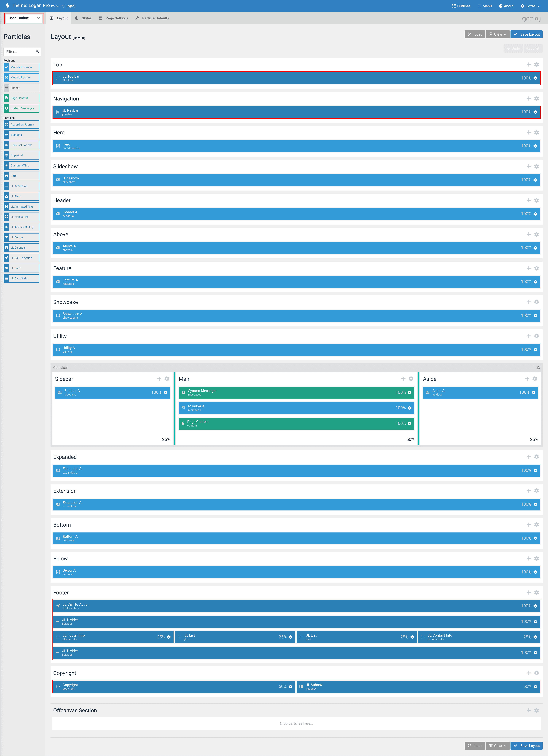Click the Utility A particle block

(296, 350)
